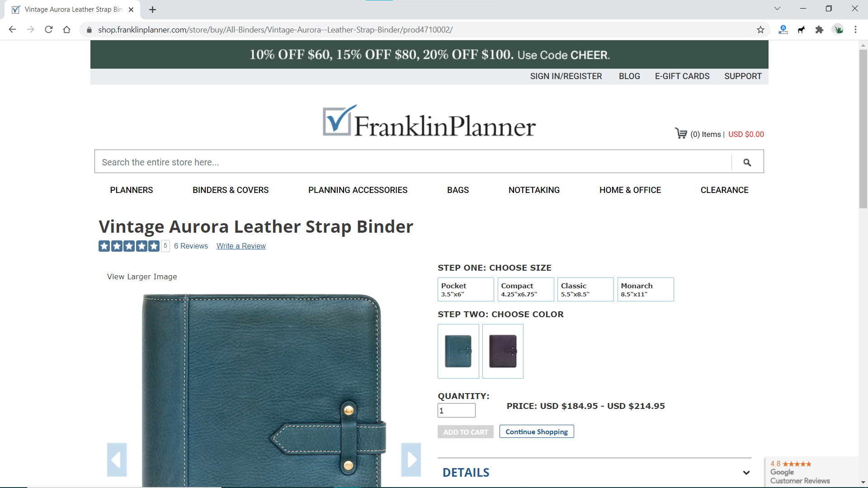Reload the page
868x488 pixels.
[49, 30]
